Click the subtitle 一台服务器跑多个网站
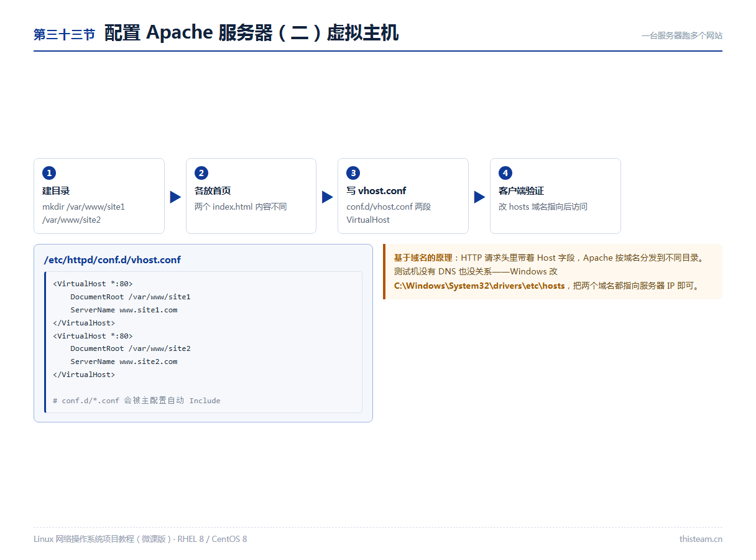756x560 pixels. click(x=682, y=36)
